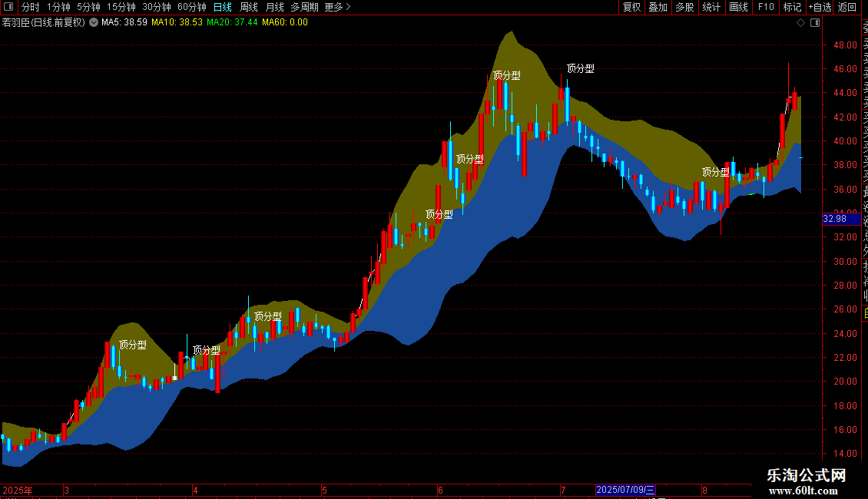Add stock via +自选 button

(x=820, y=7)
